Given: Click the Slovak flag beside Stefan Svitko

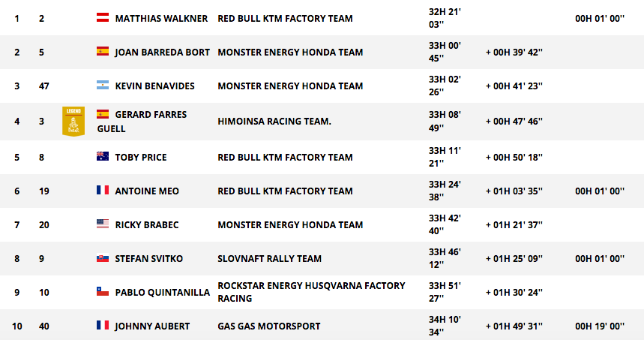Looking at the screenshot, I should pos(103,257).
